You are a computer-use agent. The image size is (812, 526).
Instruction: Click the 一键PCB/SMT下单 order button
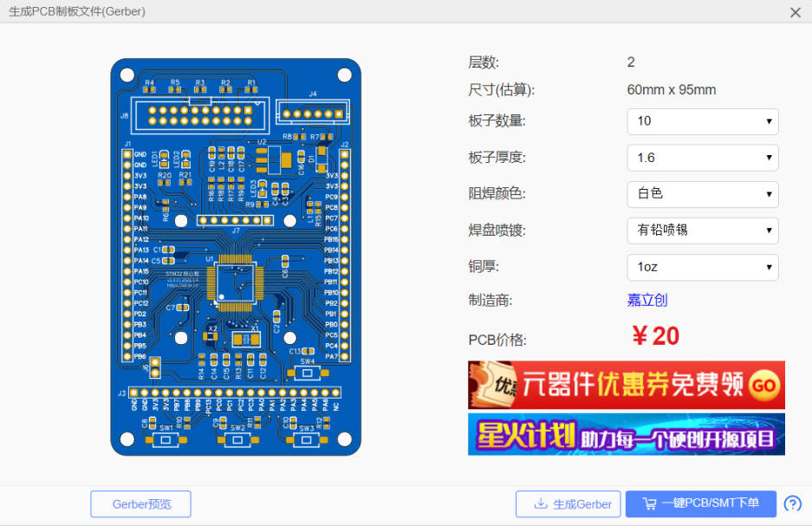(x=701, y=503)
